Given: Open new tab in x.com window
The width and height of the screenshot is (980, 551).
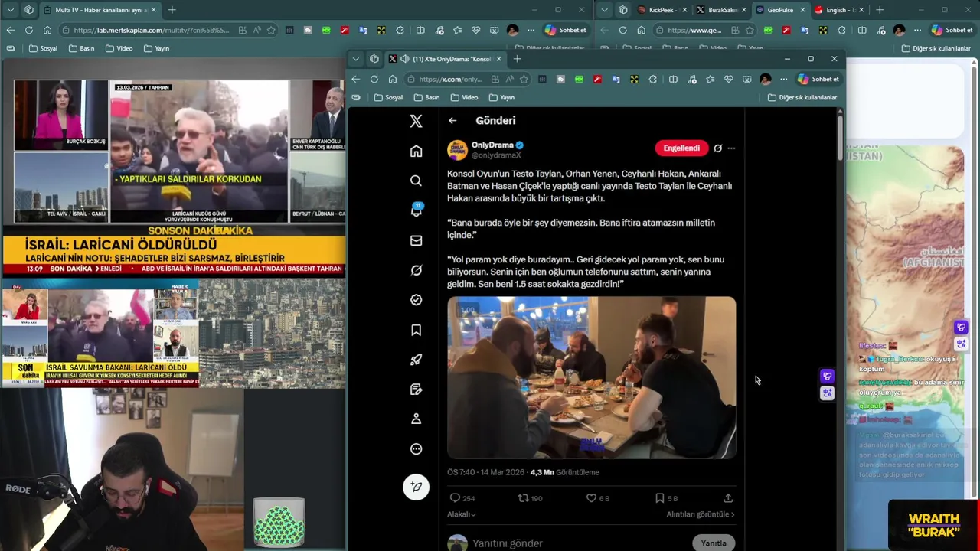Looking at the screenshot, I should 517,59.
